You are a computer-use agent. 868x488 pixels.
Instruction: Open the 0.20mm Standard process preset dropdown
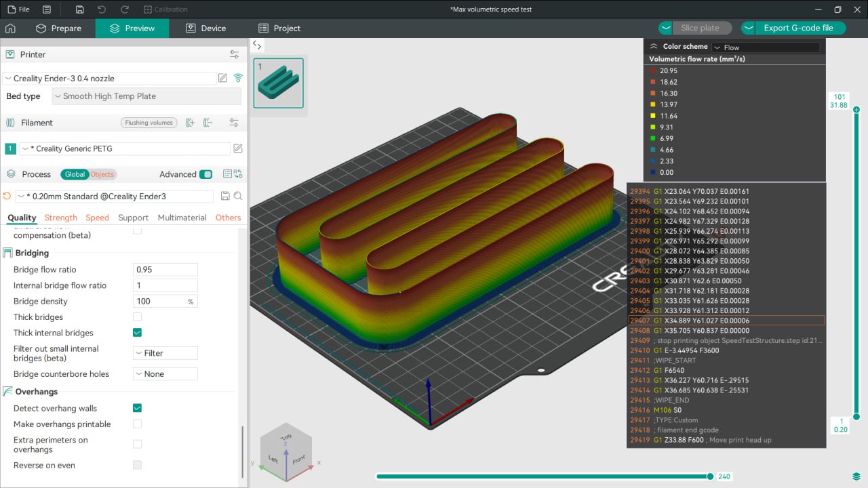115,196
